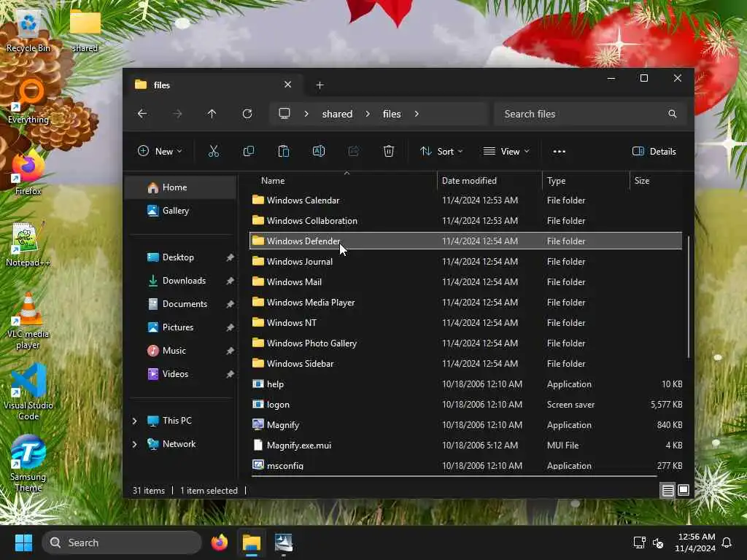Click File Explorer icon in taskbar
Screen dimensions: 747x560
pyautogui.click(x=251, y=542)
